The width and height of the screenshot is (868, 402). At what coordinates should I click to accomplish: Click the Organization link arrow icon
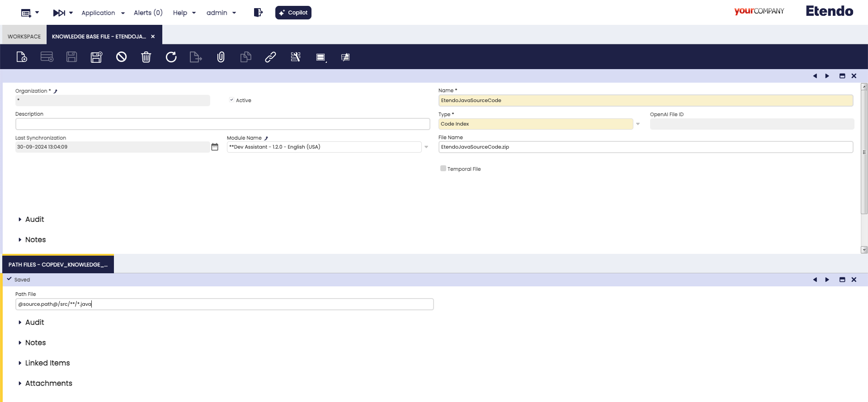point(56,91)
